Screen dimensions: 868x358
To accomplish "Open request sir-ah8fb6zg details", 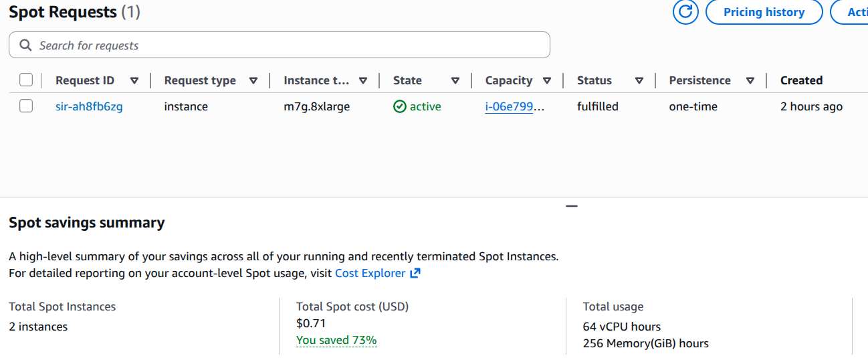I will point(89,106).
